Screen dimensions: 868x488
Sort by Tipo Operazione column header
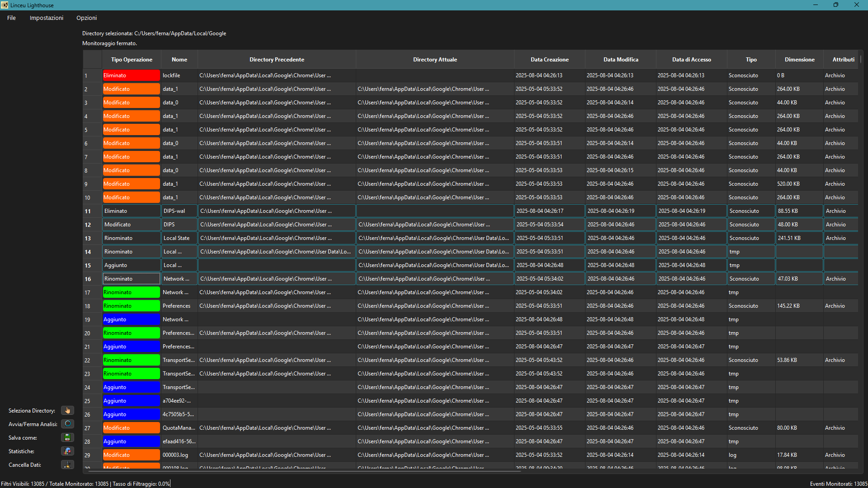[132, 59]
